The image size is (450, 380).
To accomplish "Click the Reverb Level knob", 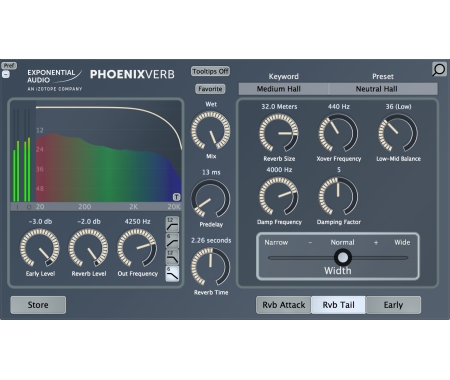I will point(88,248).
